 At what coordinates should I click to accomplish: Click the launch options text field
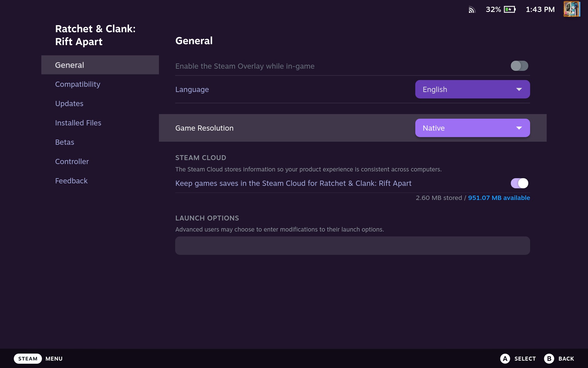(x=352, y=245)
